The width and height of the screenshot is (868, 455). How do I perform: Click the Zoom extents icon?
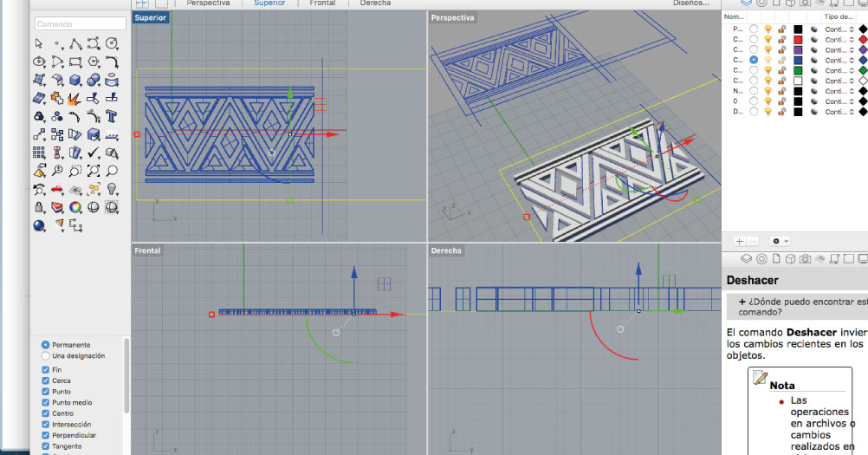click(x=94, y=171)
